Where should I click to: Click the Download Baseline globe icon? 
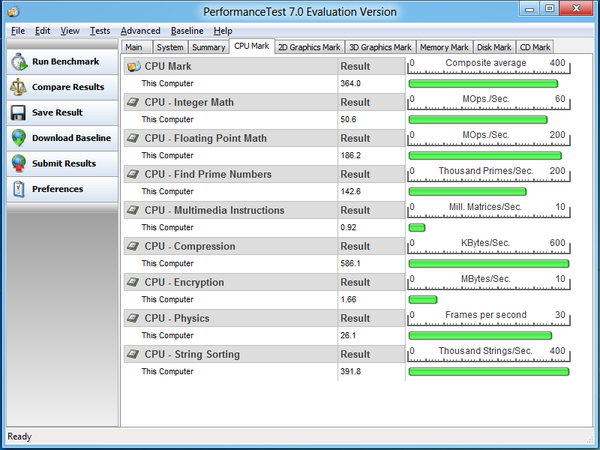click(x=19, y=138)
